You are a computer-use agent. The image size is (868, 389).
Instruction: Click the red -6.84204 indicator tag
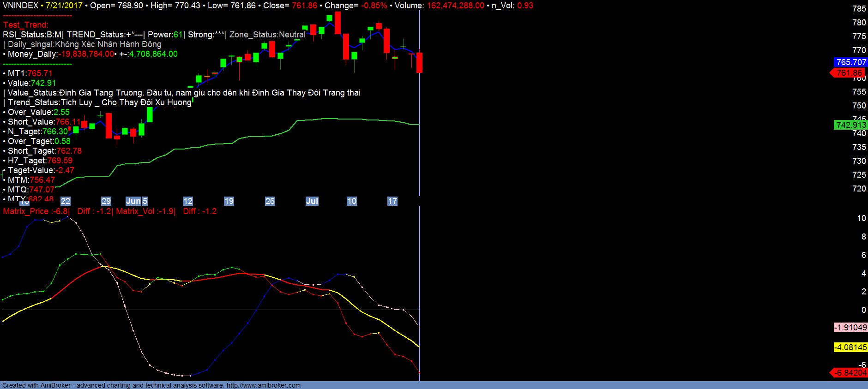[x=850, y=373]
